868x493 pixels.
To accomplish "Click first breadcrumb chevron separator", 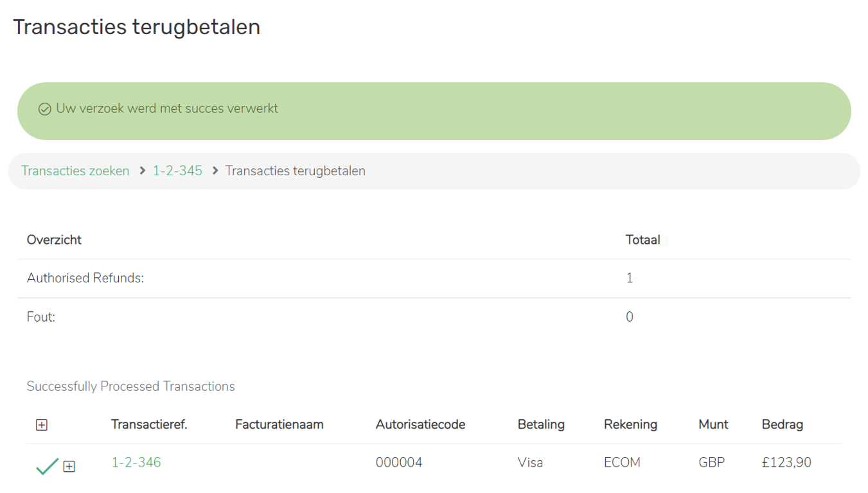I will pyautogui.click(x=143, y=171).
